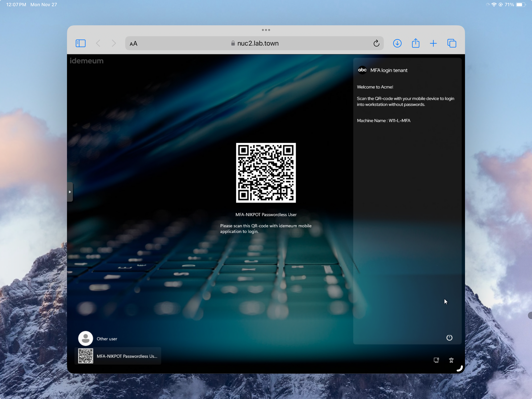
Task: Go back in Safari history
Action: pos(98,43)
